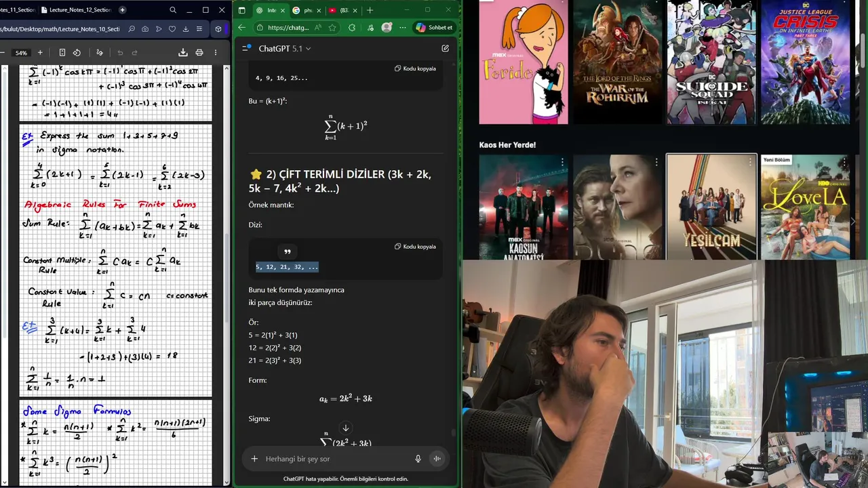
Task: Focus the Herhangi bir şey sor field
Action: pyautogui.click(x=336, y=459)
